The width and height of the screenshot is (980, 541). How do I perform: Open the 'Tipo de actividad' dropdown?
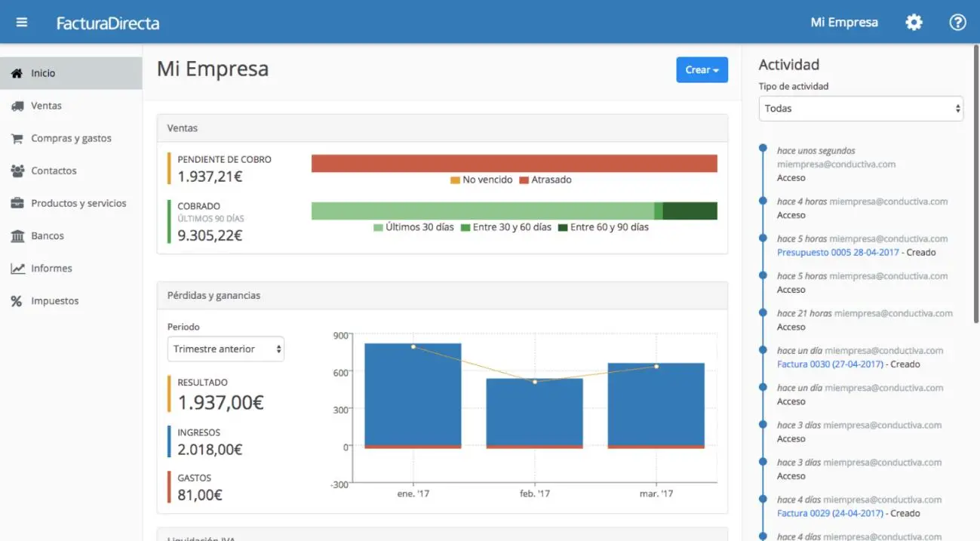[861, 109]
